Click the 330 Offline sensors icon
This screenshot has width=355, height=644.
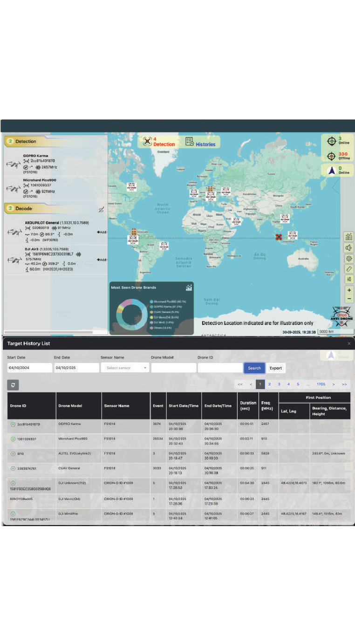[x=332, y=156]
